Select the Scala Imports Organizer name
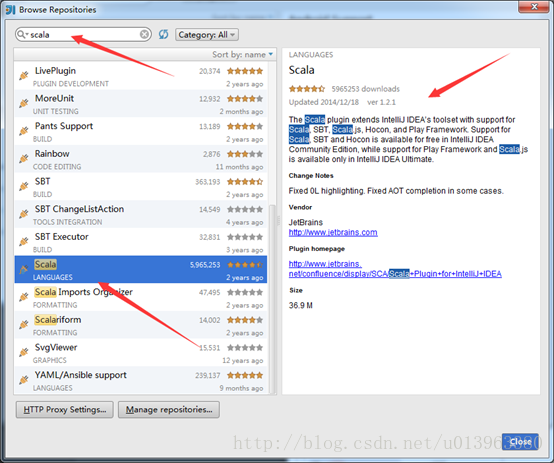Screen dimensions: 554x463 point(83,292)
